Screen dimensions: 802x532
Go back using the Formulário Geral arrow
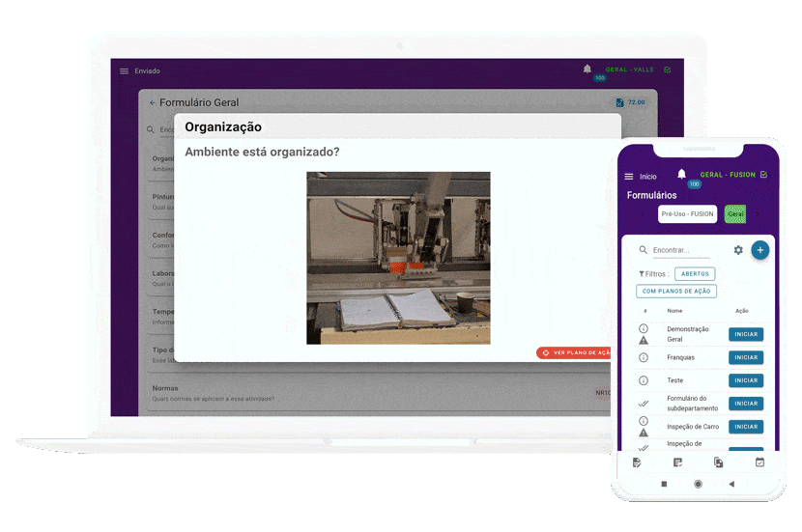(152, 102)
